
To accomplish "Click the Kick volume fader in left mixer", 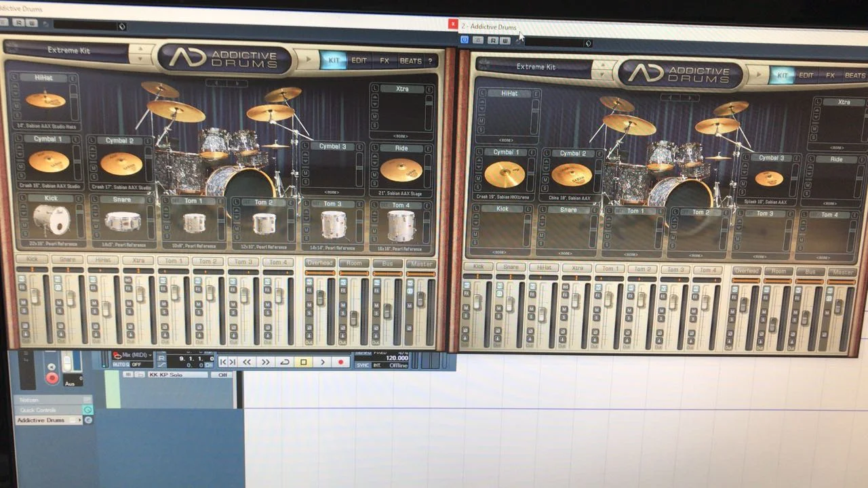I will (x=35, y=296).
